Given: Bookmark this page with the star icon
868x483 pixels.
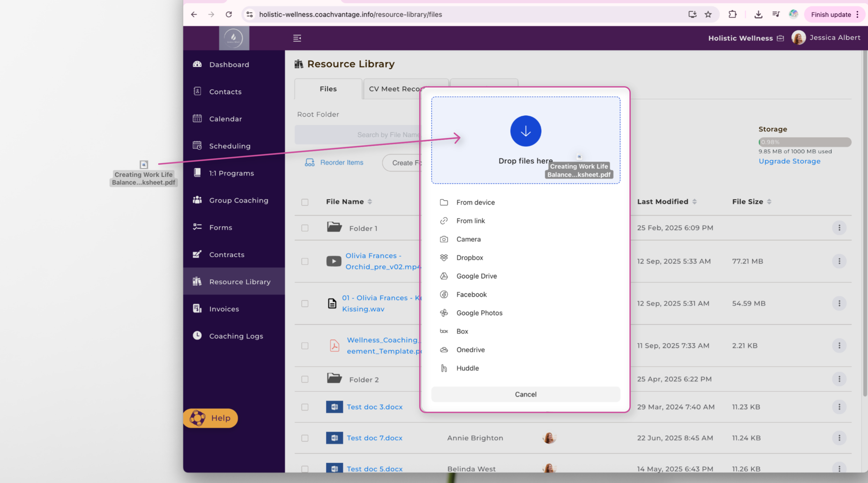Looking at the screenshot, I should point(708,14).
